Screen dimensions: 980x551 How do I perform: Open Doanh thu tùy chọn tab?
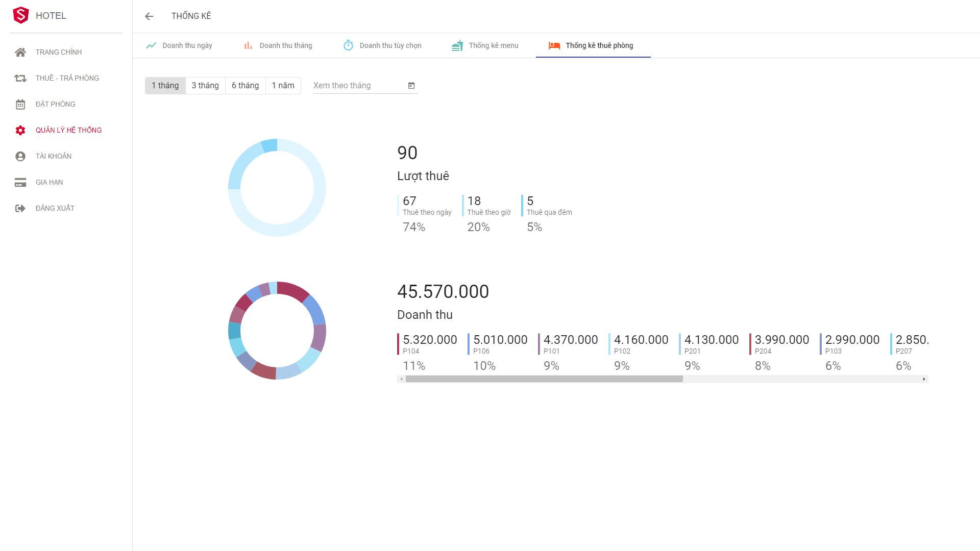(x=383, y=45)
